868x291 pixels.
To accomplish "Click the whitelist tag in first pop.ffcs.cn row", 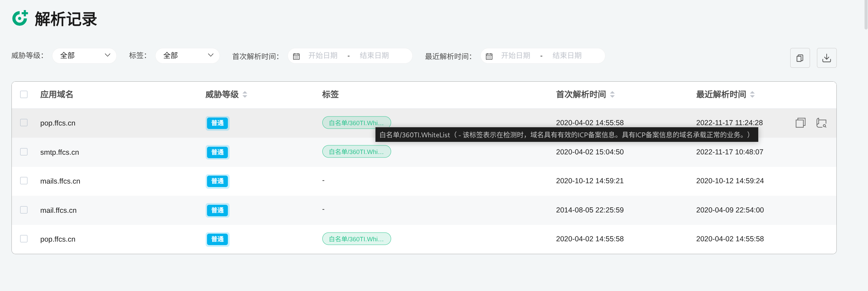I will click(357, 123).
